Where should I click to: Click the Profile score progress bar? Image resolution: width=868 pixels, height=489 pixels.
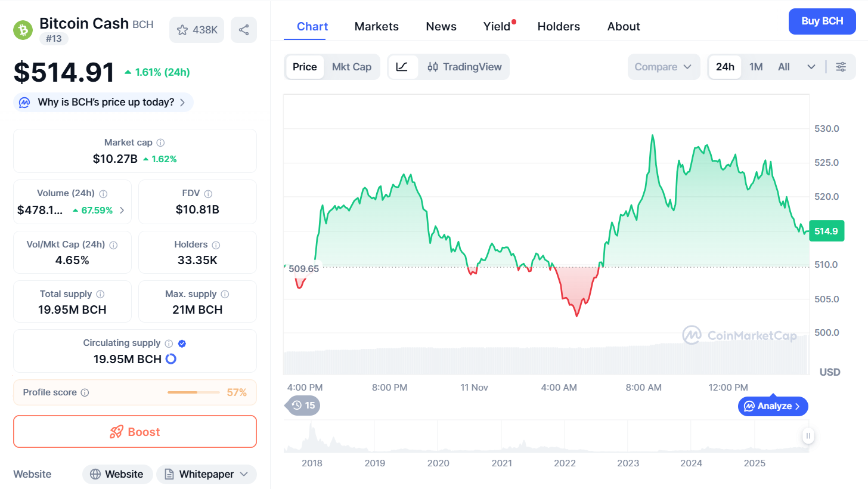coord(193,392)
